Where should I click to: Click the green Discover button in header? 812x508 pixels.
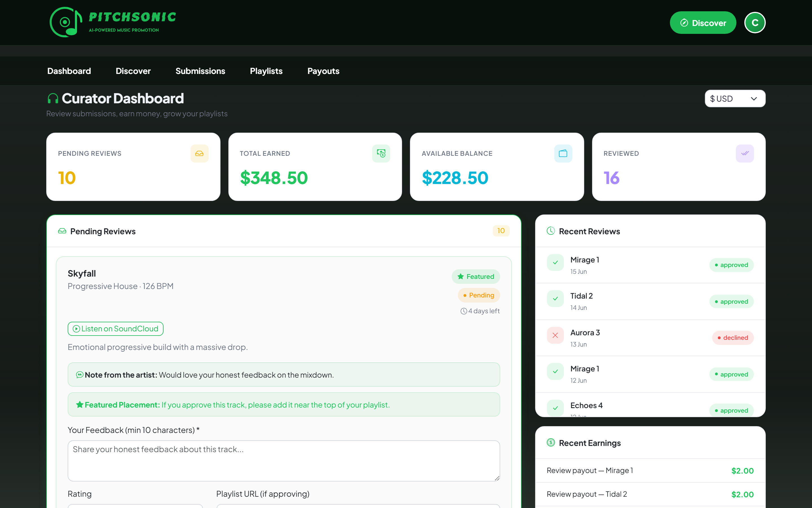coord(703,23)
